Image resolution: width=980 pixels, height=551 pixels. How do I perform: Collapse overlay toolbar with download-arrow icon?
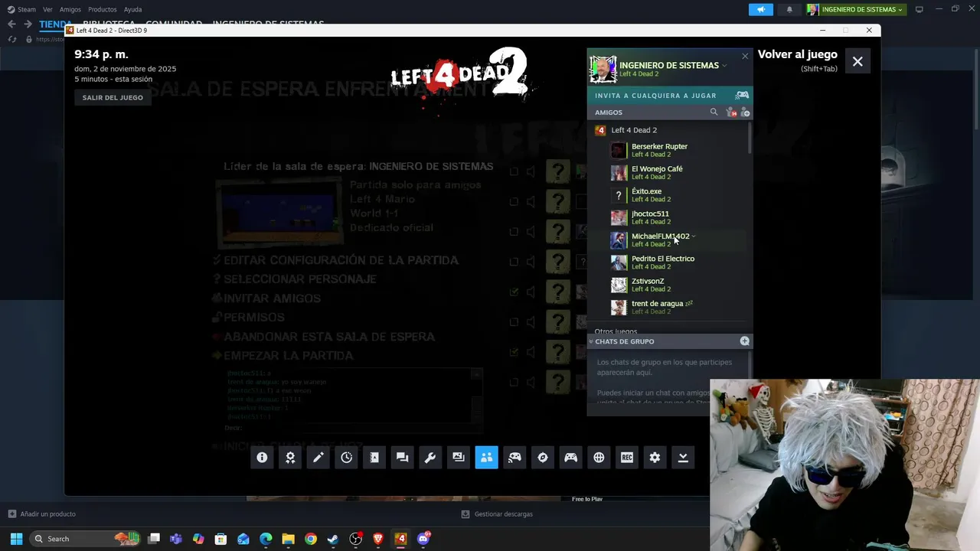point(683,458)
